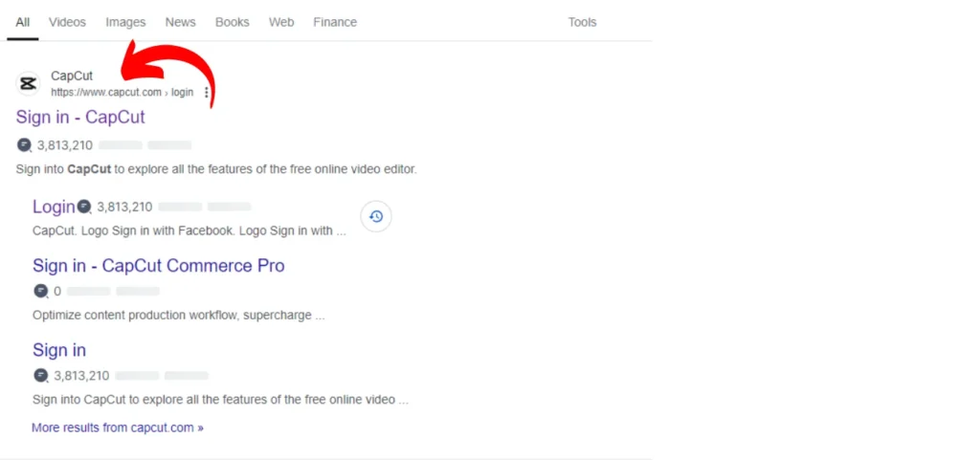
Task: Open the Finance search tab
Action: 335,22
